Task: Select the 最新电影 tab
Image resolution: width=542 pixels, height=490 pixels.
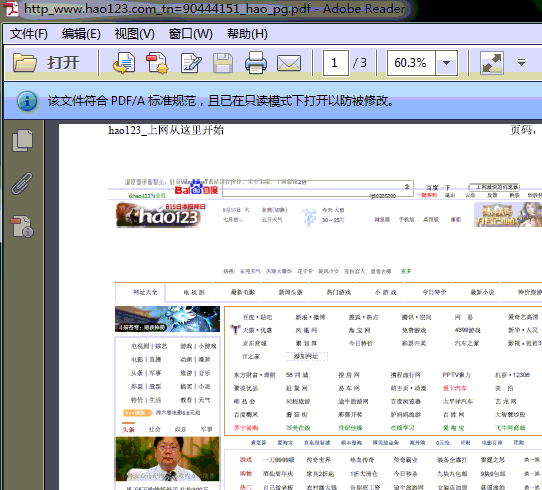Action: coord(243,292)
